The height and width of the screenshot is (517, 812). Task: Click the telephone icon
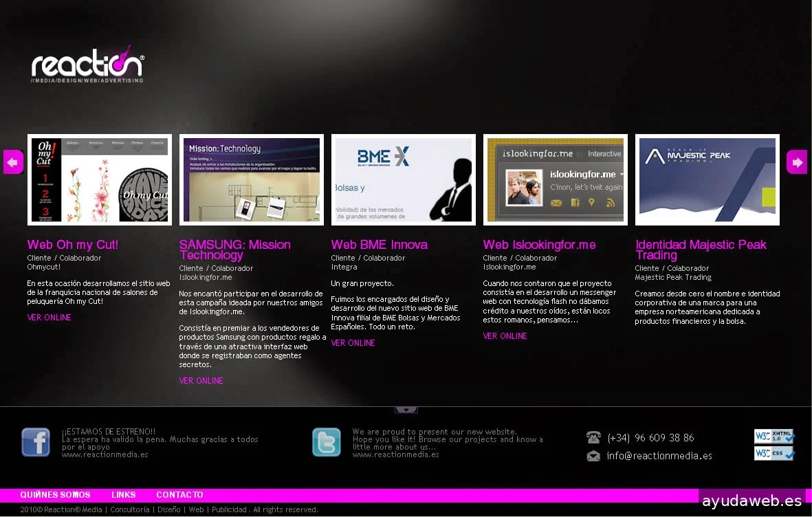coord(593,437)
